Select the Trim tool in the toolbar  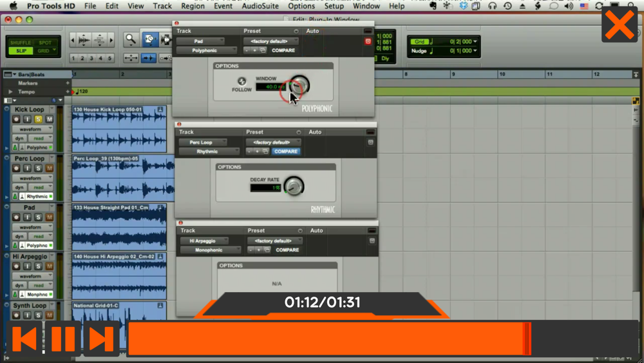click(x=149, y=39)
